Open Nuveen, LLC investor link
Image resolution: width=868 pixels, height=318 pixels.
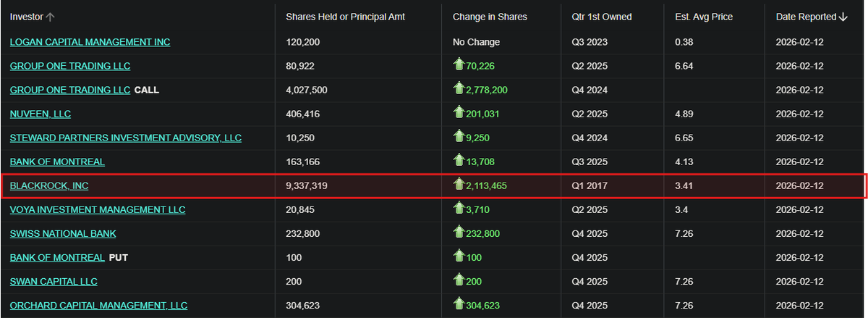coord(41,114)
